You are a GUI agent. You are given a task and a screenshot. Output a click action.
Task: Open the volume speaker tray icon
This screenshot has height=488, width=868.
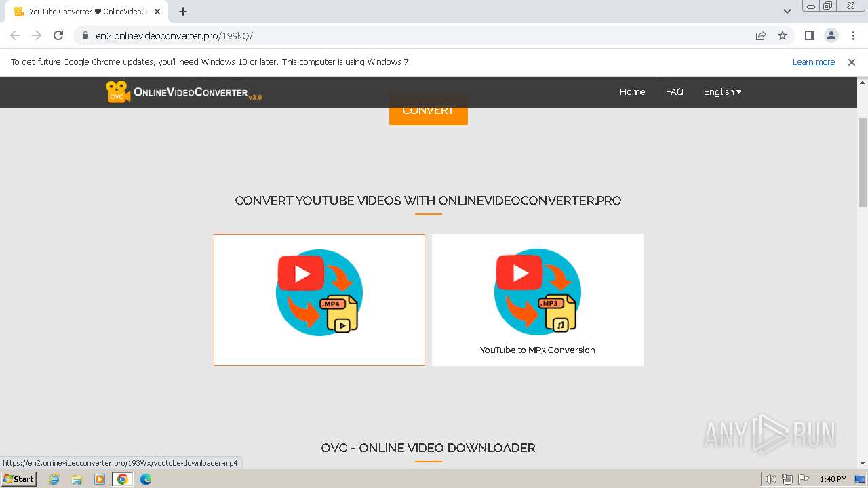tap(771, 479)
